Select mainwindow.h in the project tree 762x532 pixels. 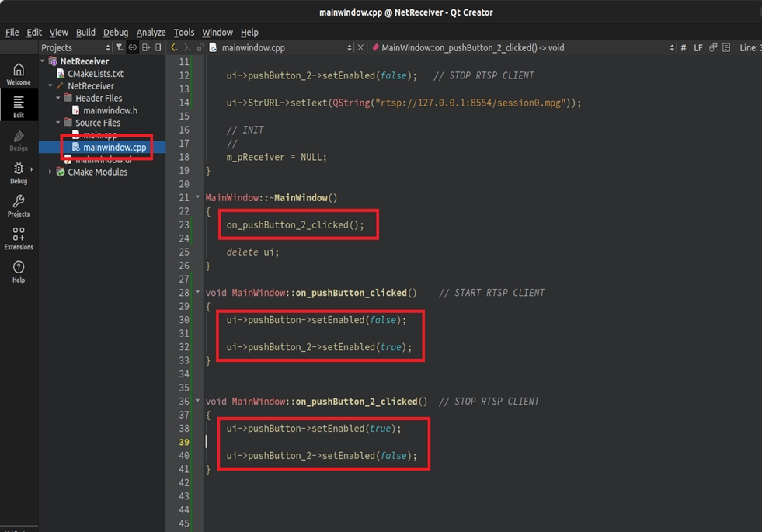pyautogui.click(x=110, y=110)
